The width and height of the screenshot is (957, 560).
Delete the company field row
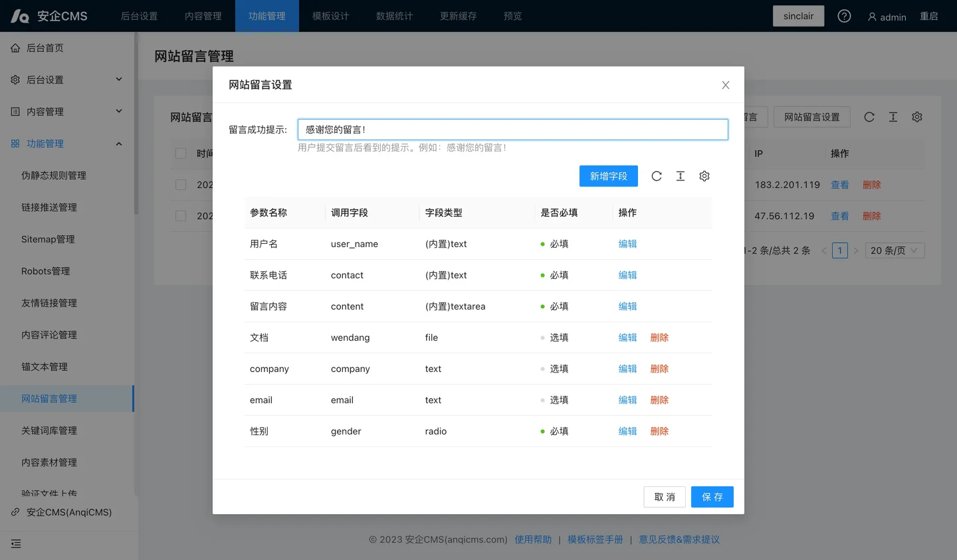coord(660,369)
